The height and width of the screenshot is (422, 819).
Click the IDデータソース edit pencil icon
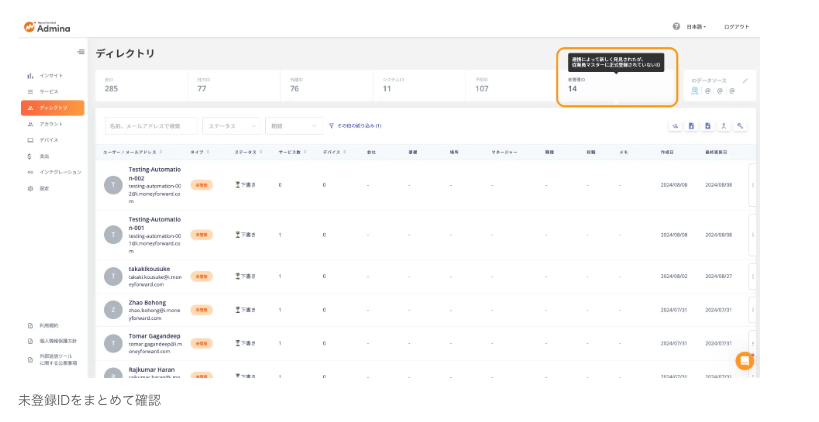tap(745, 81)
